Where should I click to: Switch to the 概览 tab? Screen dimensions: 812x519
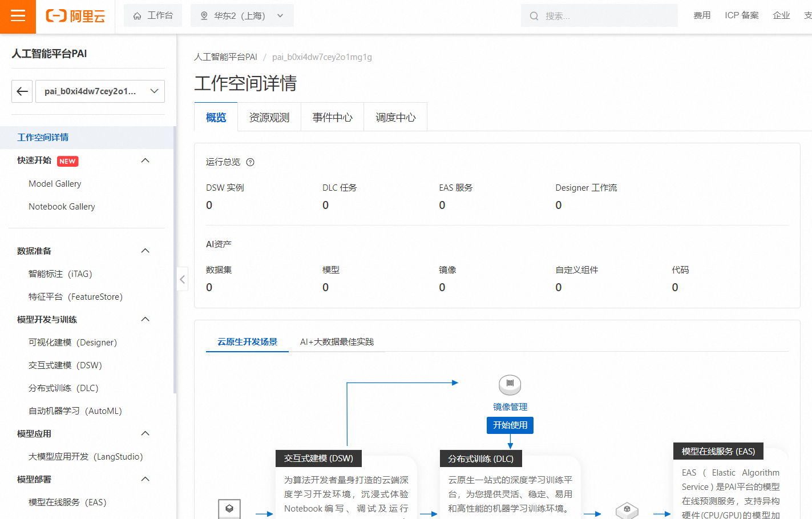[x=216, y=118]
